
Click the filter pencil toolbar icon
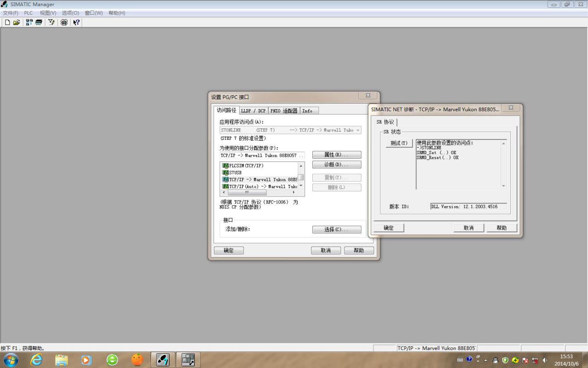pos(51,22)
